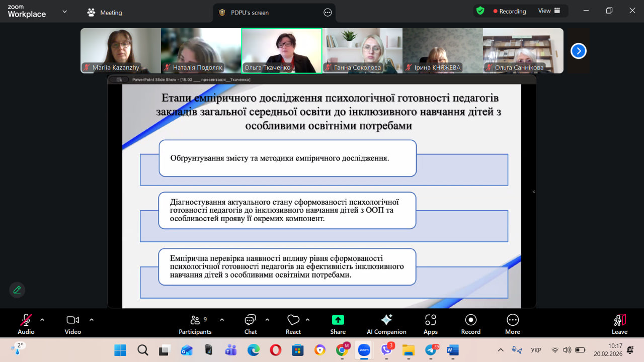Open Microsoft Edge from the taskbar
Image resolution: width=644 pixels, height=362 pixels.
[x=253, y=350]
